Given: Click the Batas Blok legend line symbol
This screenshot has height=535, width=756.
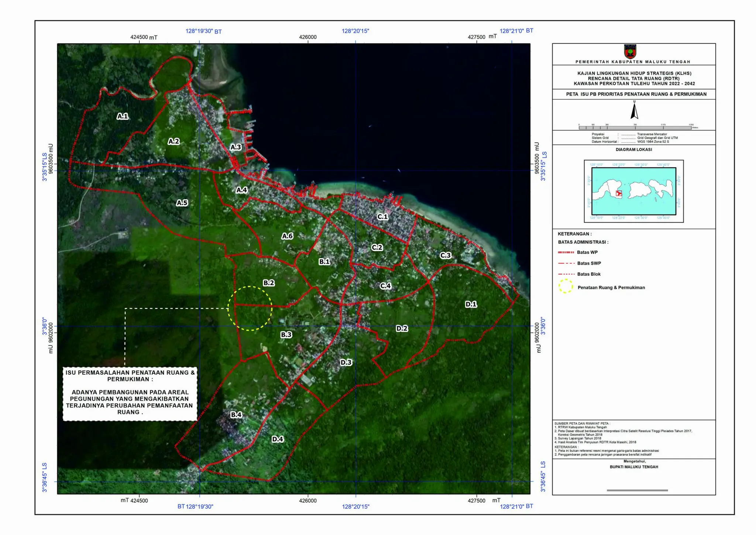Looking at the screenshot, I should [566, 274].
